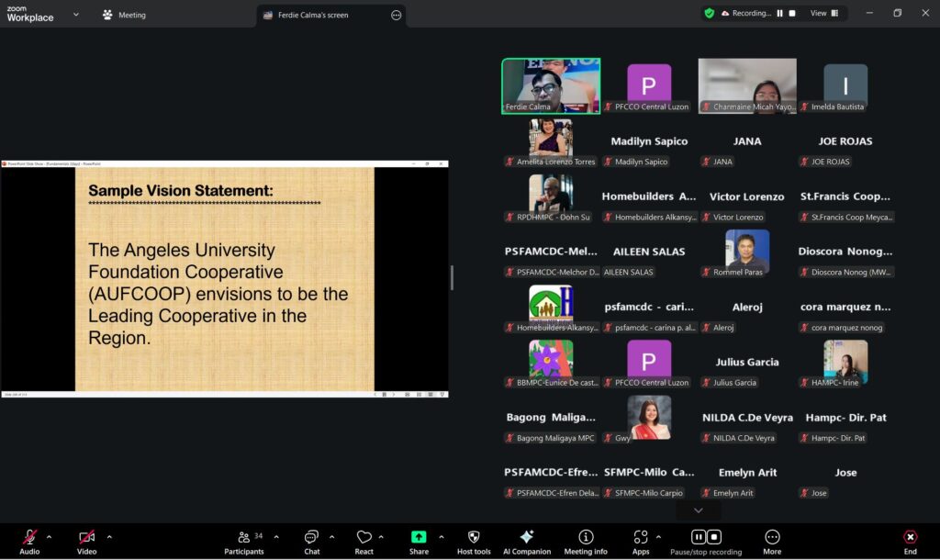Open the Zoom Workplace dropdown chevron
This screenshot has height=560, width=940.
click(75, 15)
